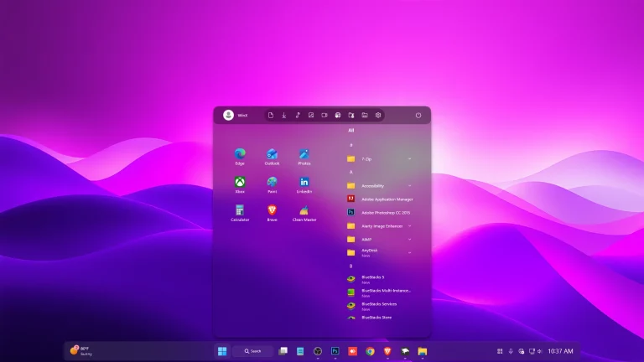Open File Explorer shortcut in Start header
The height and width of the screenshot is (362, 644).
(x=365, y=116)
